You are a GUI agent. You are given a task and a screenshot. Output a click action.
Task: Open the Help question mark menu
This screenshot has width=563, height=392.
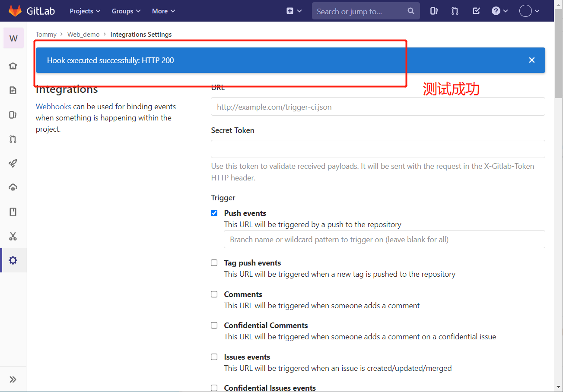(499, 11)
